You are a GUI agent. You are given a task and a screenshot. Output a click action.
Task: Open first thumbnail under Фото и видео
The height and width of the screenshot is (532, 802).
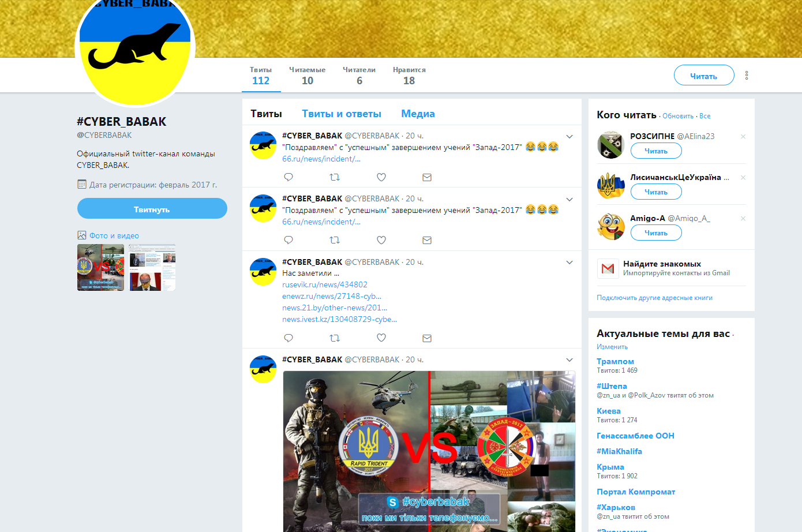point(100,267)
